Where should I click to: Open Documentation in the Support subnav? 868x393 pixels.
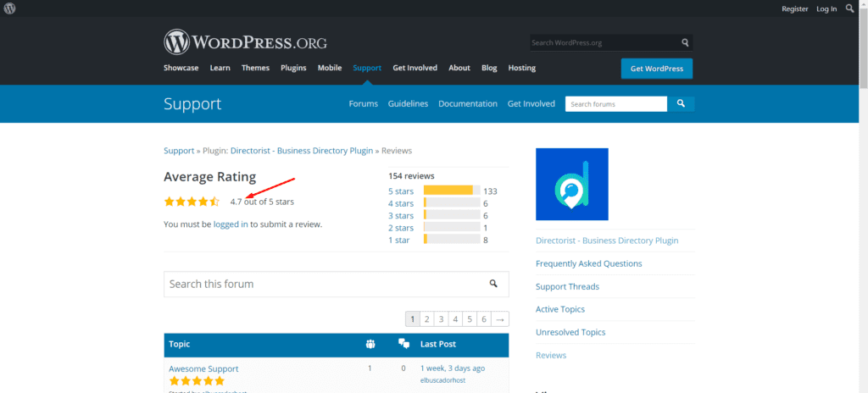tap(468, 103)
